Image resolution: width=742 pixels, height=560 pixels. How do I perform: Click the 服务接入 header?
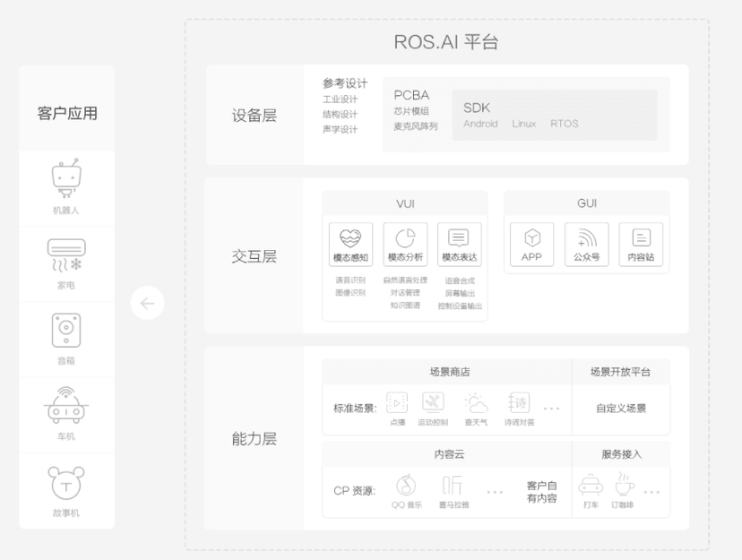pyautogui.click(x=621, y=454)
